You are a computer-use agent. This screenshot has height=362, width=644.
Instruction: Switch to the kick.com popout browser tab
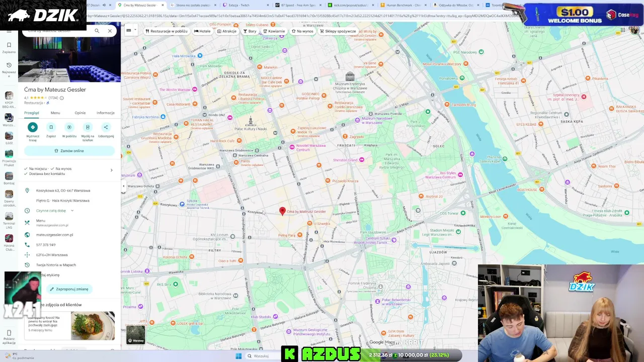pyautogui.click(x=351, y=5)
